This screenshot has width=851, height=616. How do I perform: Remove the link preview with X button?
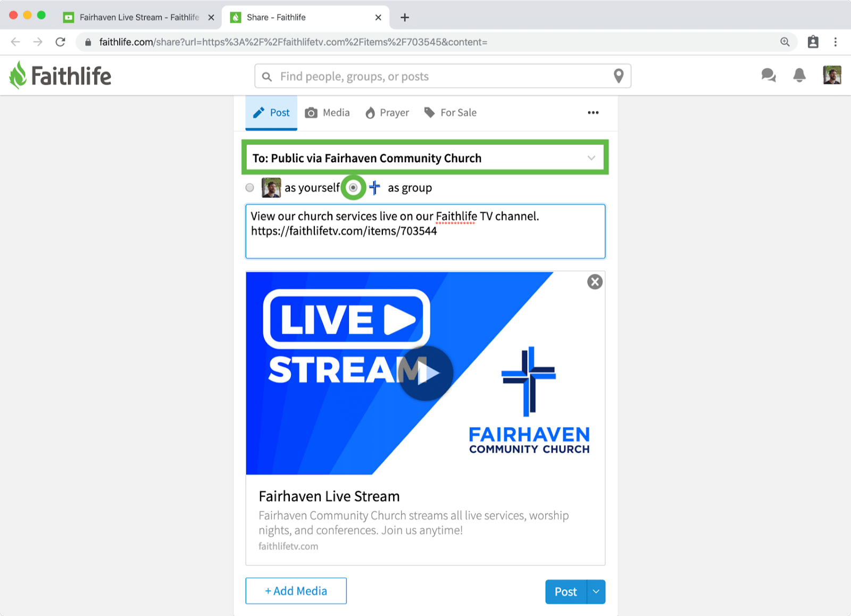pyautogui.click(x=595, y=282)
